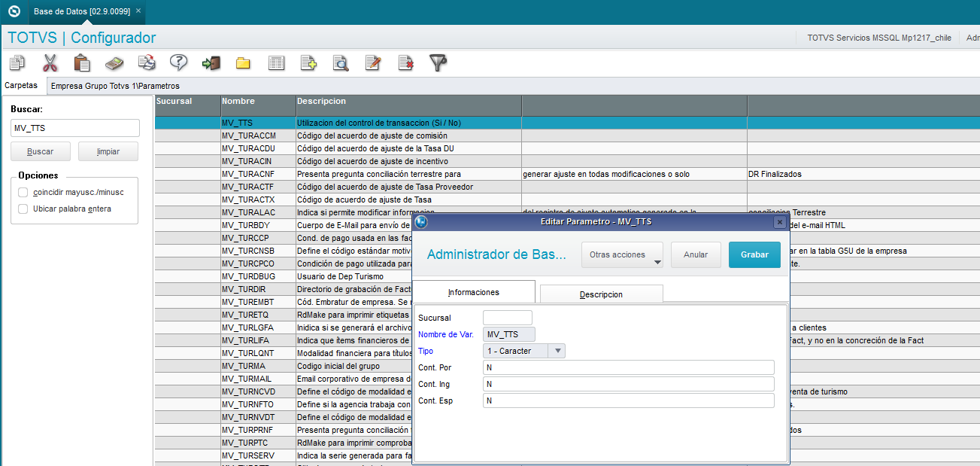Image resolution: width=980 pixels, height=466 pixels.
Task: Select the MV_TURMAIL row
Action: [284, 379]
